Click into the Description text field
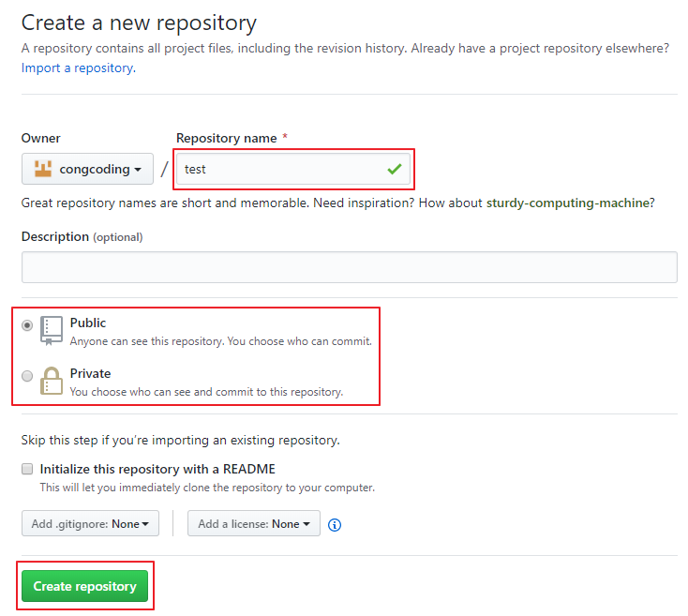The image size is (688, 616). point(350,267)
